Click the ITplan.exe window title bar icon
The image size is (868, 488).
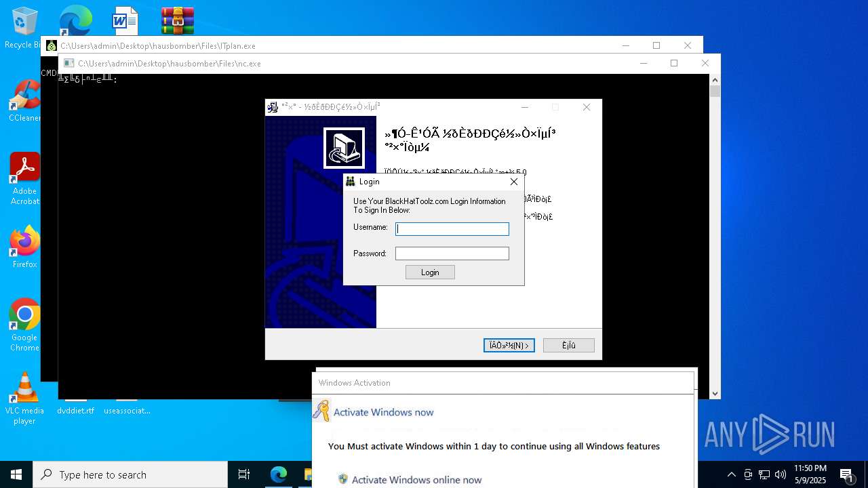click(x=52, y=46)
